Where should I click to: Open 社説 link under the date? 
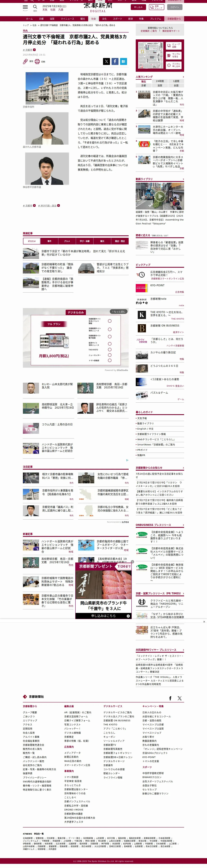point(53,10)
